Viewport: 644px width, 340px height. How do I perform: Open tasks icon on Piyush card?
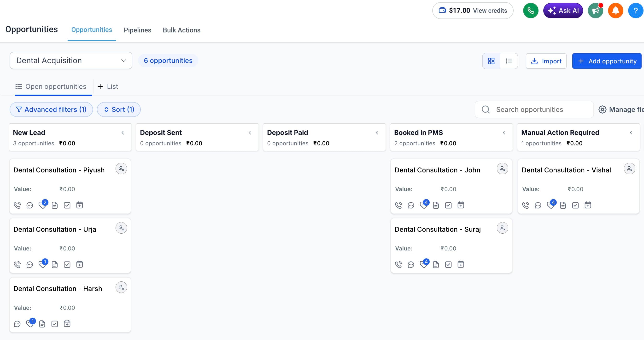tap(67, 205)
